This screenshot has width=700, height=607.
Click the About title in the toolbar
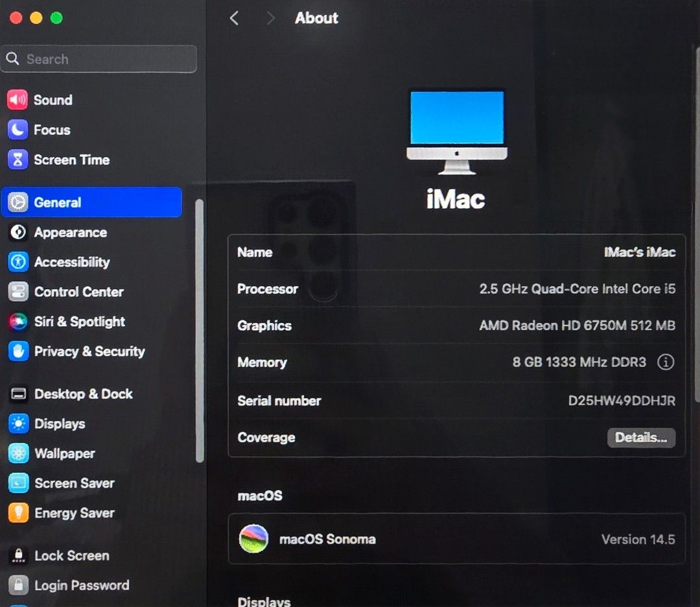tap(316, 18)
